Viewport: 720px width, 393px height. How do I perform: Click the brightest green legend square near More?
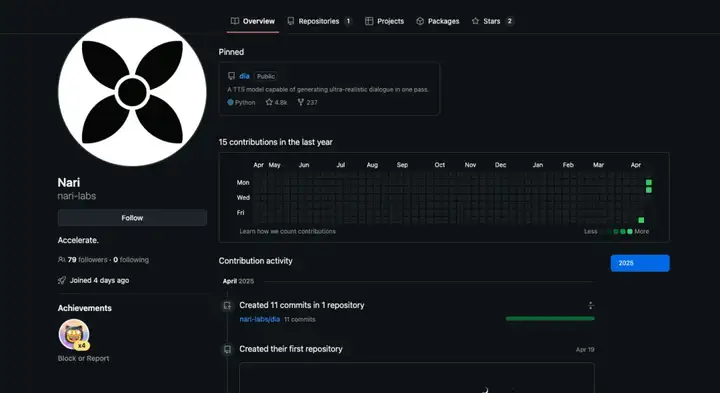click(630, 231)
